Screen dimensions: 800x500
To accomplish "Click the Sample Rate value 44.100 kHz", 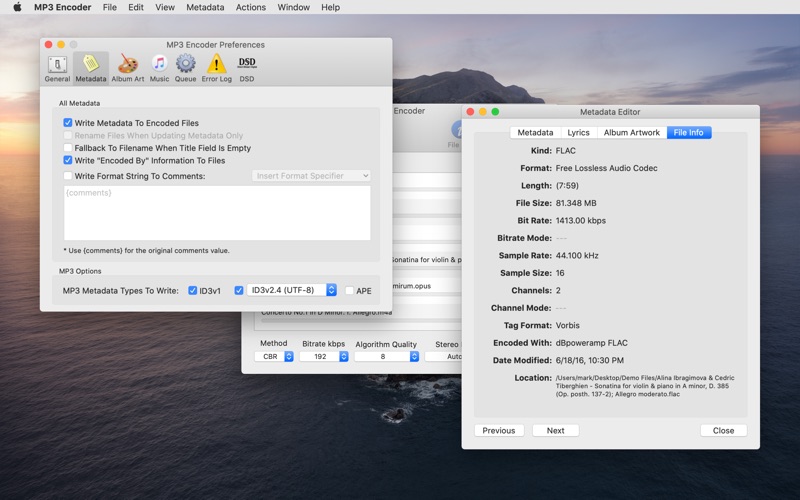I will (577, 256).
